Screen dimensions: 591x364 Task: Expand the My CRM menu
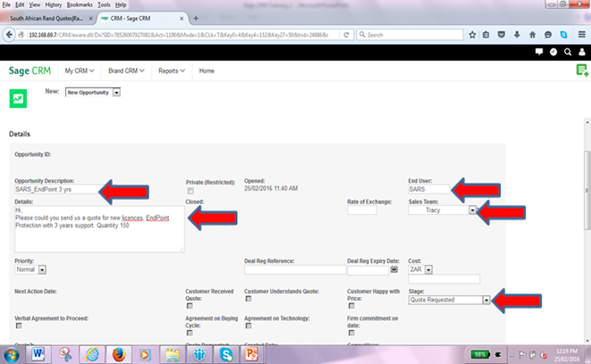[x=79, y=71]
